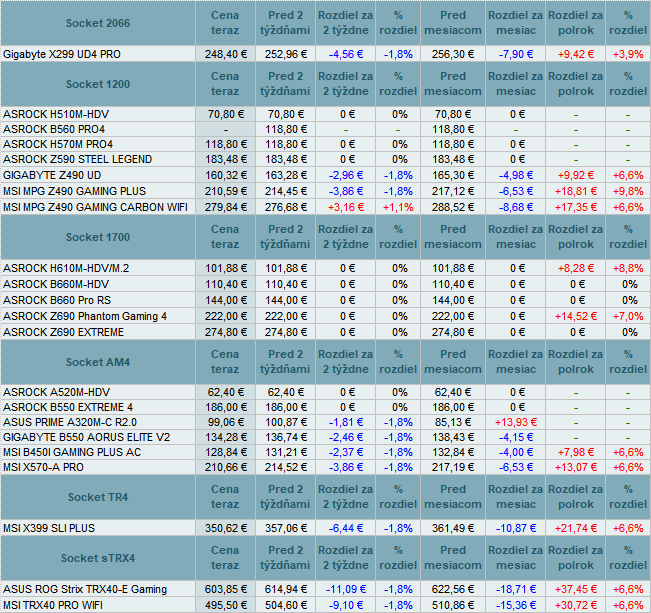Click the +3,16 € two-week difference cell
This screenshot has width=651, height=613.
tap(345, 207)
